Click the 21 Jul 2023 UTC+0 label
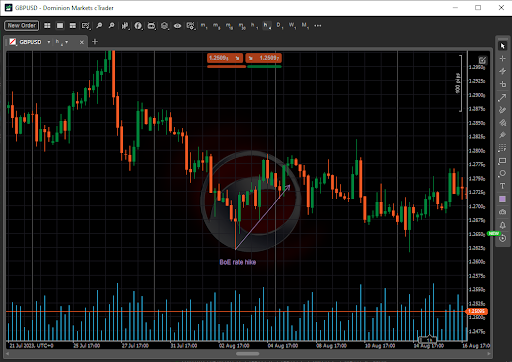Screen dimensions: 512x362 click(31, 346)
